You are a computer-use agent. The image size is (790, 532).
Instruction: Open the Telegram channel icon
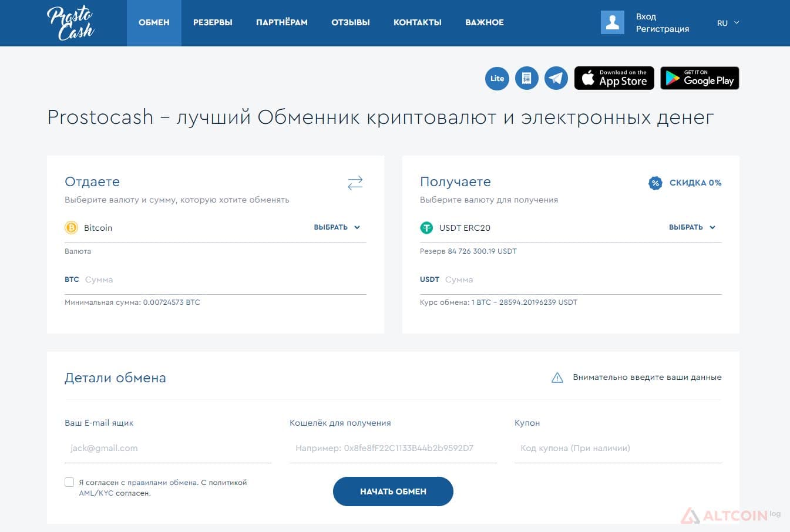556,78
